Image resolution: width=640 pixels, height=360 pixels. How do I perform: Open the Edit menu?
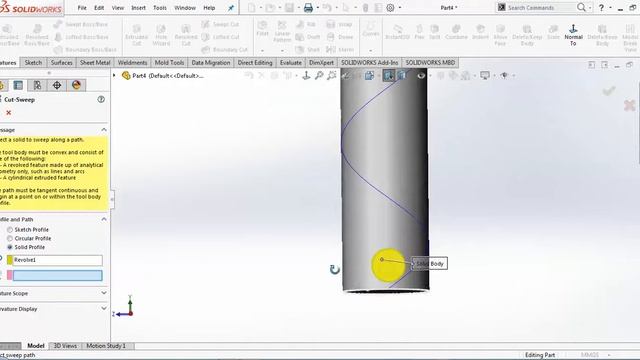[x=99, y=8]
